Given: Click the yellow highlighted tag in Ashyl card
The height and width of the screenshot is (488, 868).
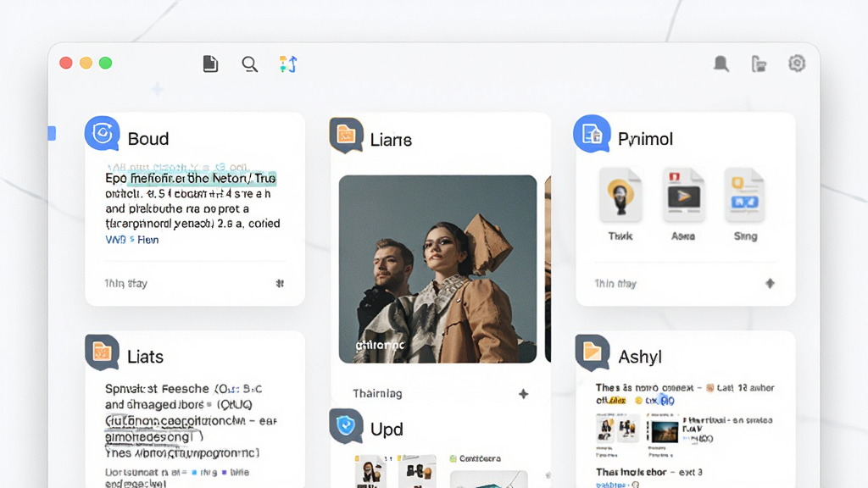Looking at the screenshot, I should [x=617, y=401].
